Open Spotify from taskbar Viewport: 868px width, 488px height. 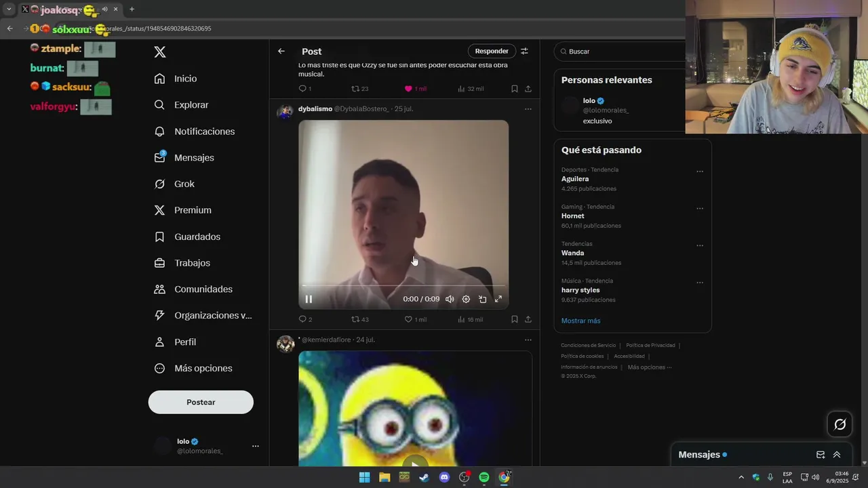click(x=484, y=477)
